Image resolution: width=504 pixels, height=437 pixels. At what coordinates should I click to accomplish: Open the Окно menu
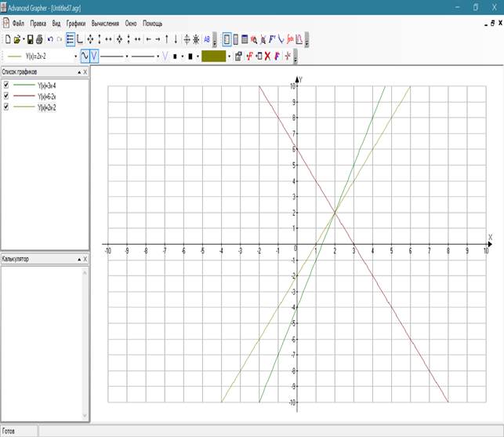pyautogui.click(x=131, y=24)
